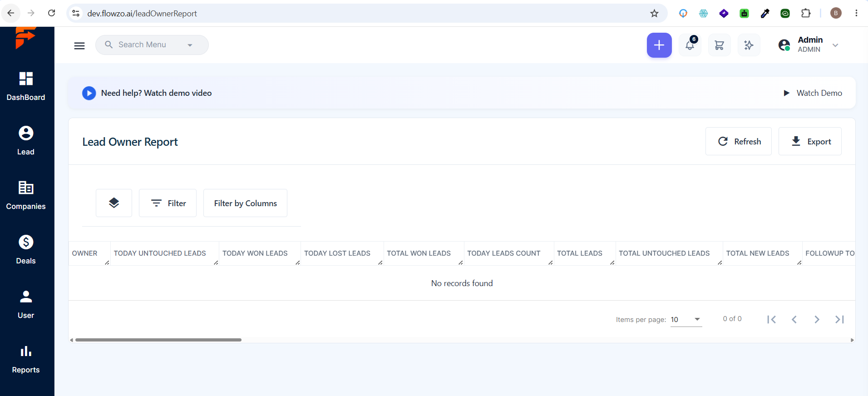Click the Lead Owner Report title
This screenshot has width=868, height=396.
click(130, 142)
